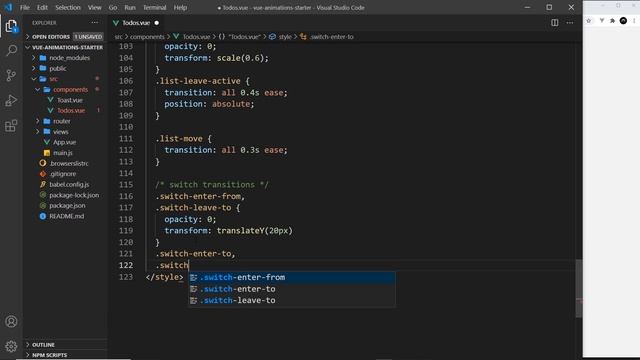The width and height of the screenshot is (640, 360).
Task: Open babel.config.js file
Action: click(x=65, y=184)
